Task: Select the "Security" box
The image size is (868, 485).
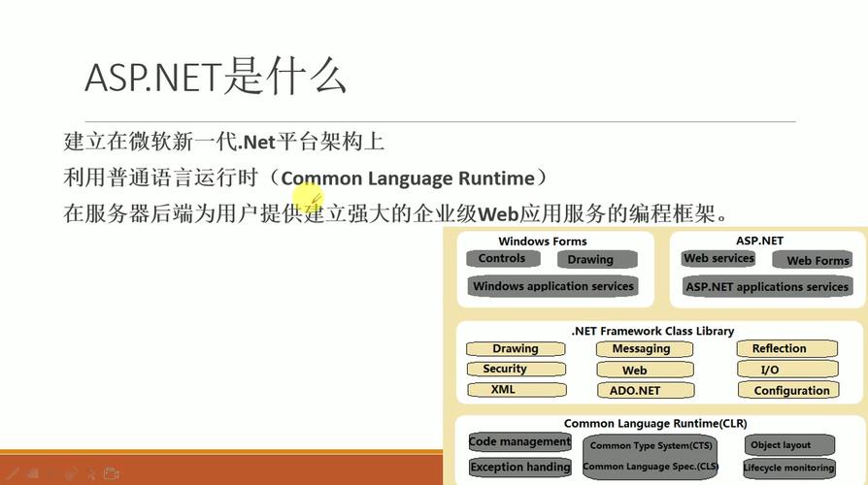Action: pos(517,369)
